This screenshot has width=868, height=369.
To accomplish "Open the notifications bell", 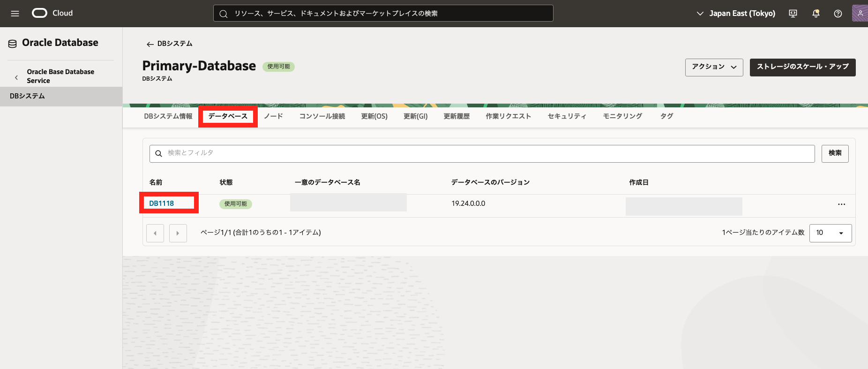I will click(x=816, y=14).
